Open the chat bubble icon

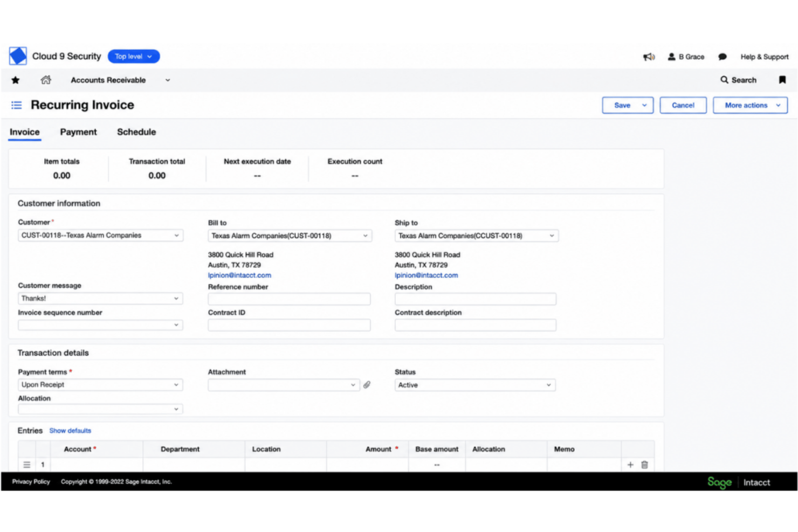point(723,57)
